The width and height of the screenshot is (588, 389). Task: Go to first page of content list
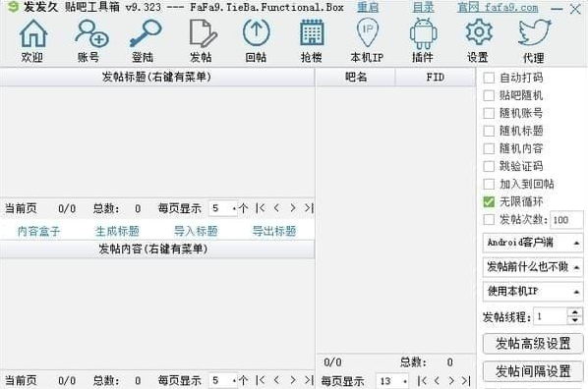click(260, 381)
